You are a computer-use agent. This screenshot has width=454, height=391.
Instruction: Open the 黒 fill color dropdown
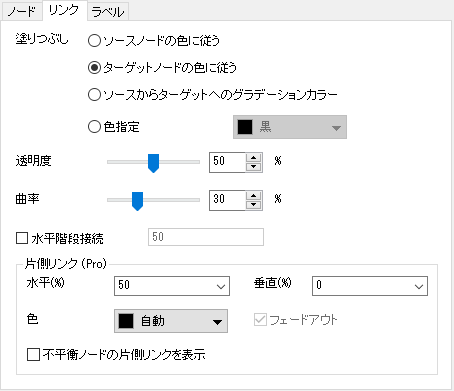click(290, 127)
